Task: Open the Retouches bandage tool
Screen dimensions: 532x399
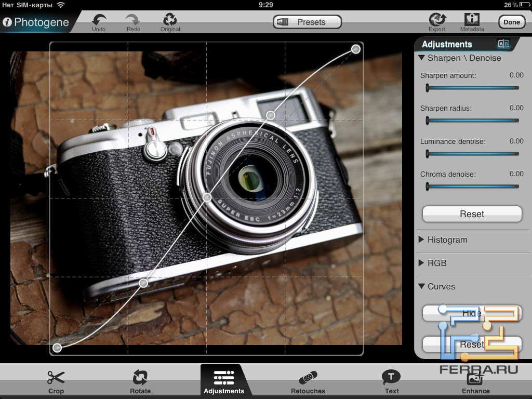Action: click(x=308, y=378)
